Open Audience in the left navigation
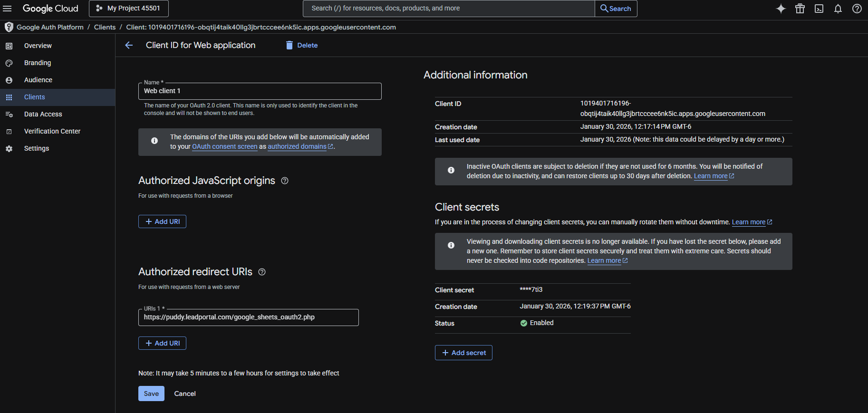The image size is (868, 413). pos(38,80)
